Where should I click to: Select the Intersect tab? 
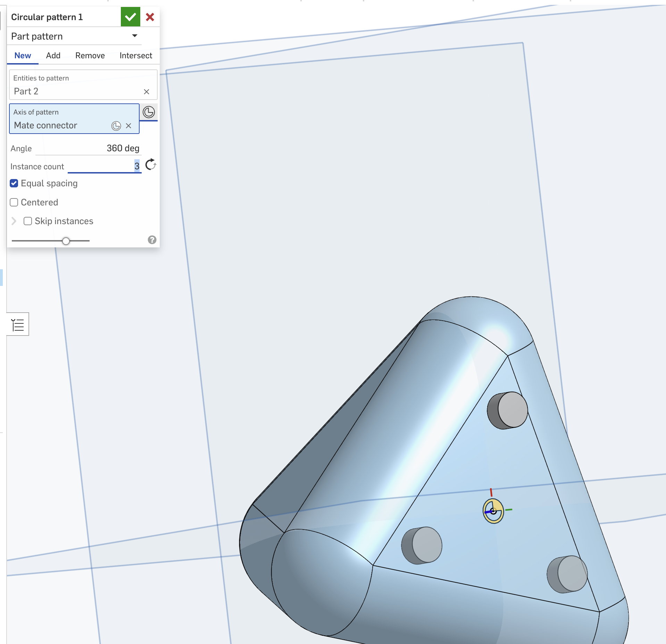click(x=136, y=56)
